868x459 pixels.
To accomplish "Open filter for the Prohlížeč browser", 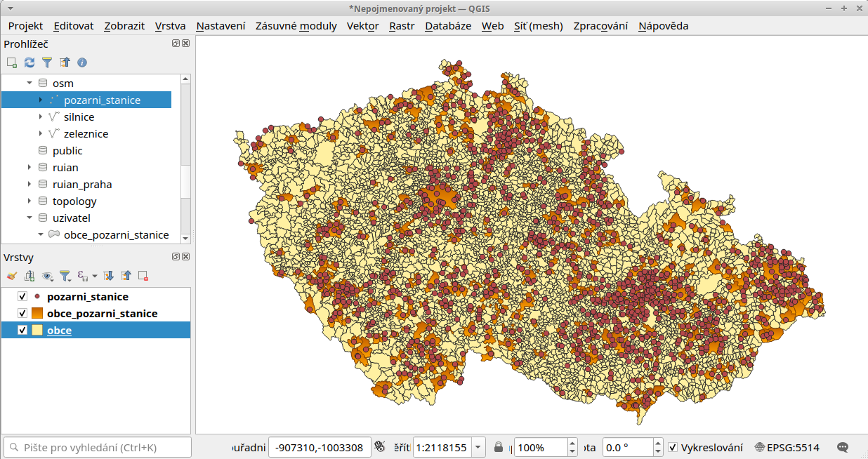I will coord(47,62).
